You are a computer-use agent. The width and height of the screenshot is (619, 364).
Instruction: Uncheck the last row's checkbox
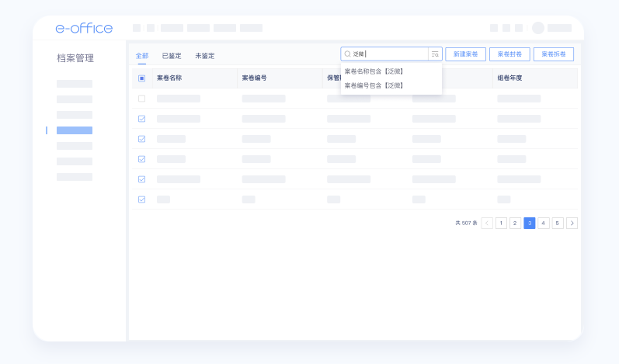[141, 199]
